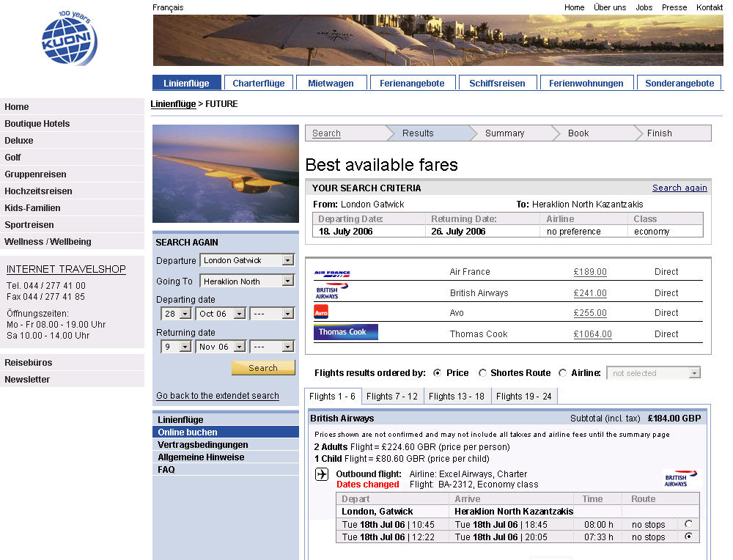Screen dimensions: 733x560
Task: Open Allgemeine Hinweise submenu item
Action: coord(226,457)
